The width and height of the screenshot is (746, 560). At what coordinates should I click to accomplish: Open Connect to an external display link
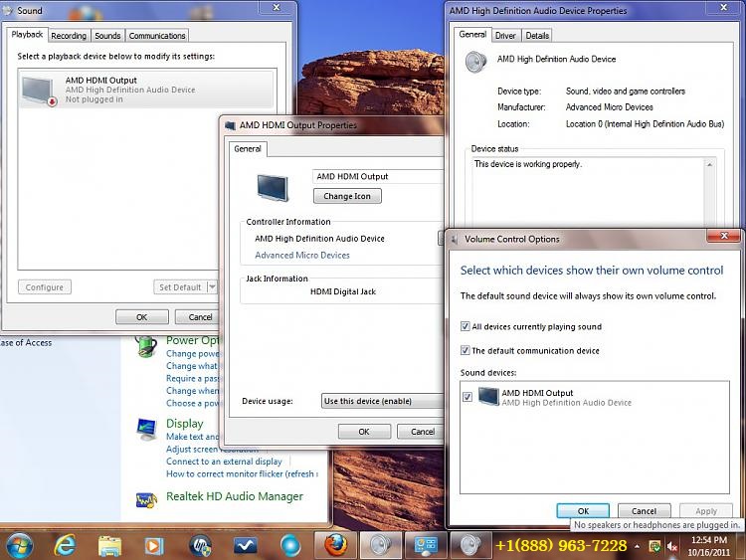[224, 462]
